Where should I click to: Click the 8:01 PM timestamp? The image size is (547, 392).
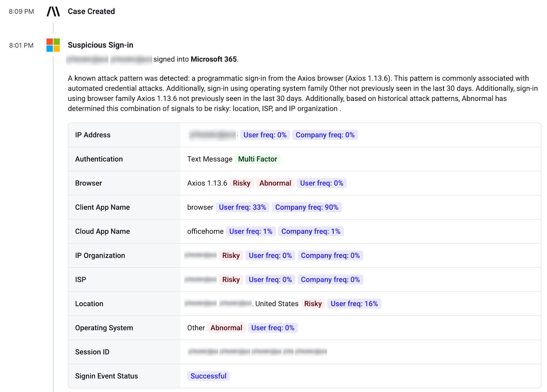pyautogui.click(x=22, y=45)
